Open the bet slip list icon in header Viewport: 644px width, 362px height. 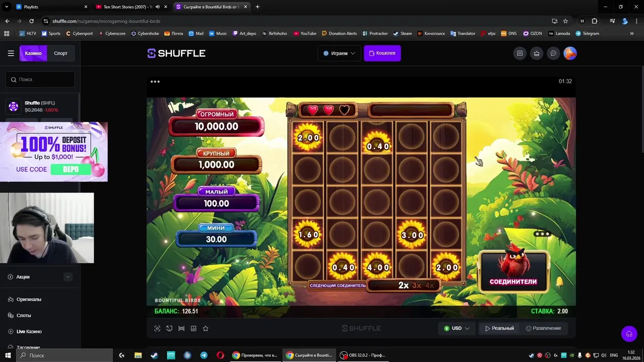[x=520, y=53]
